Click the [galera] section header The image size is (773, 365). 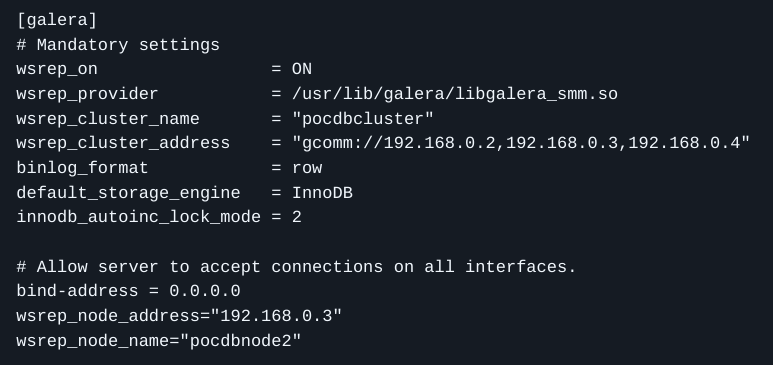tap(57, 20)
